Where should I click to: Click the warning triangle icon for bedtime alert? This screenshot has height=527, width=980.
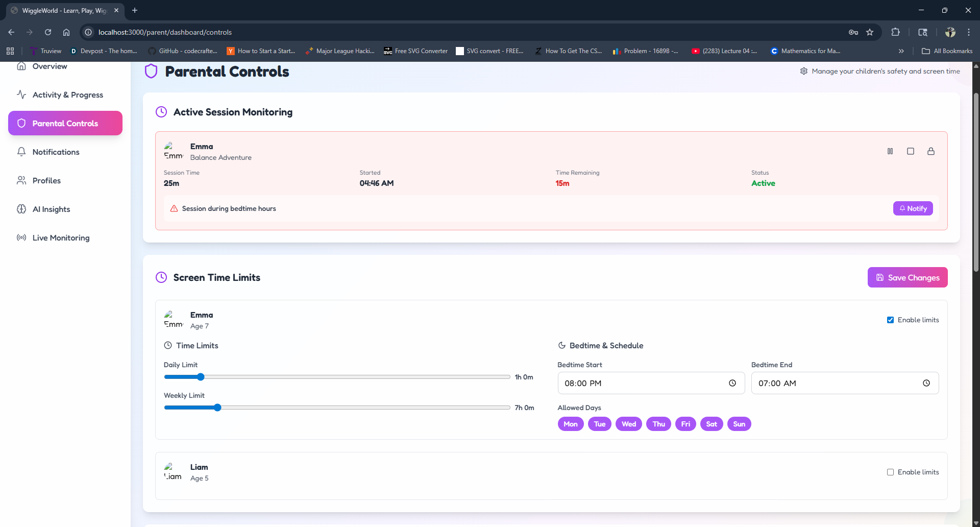(174, 208)
